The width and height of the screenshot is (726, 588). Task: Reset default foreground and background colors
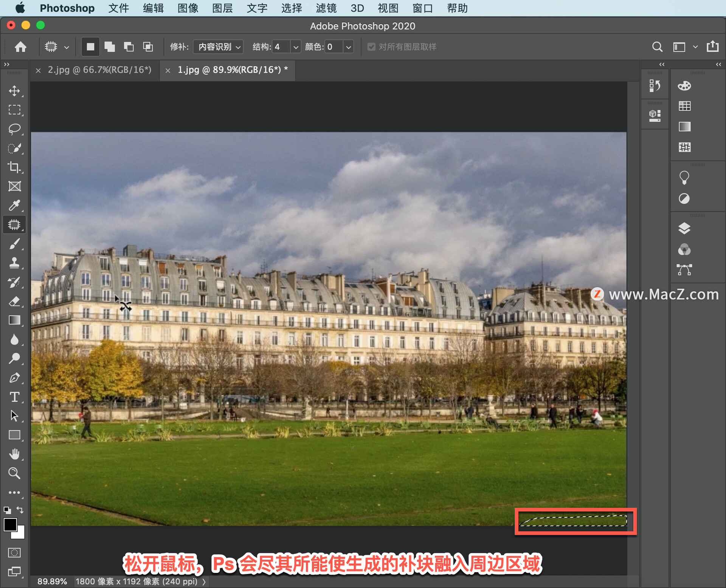(7, 510)
